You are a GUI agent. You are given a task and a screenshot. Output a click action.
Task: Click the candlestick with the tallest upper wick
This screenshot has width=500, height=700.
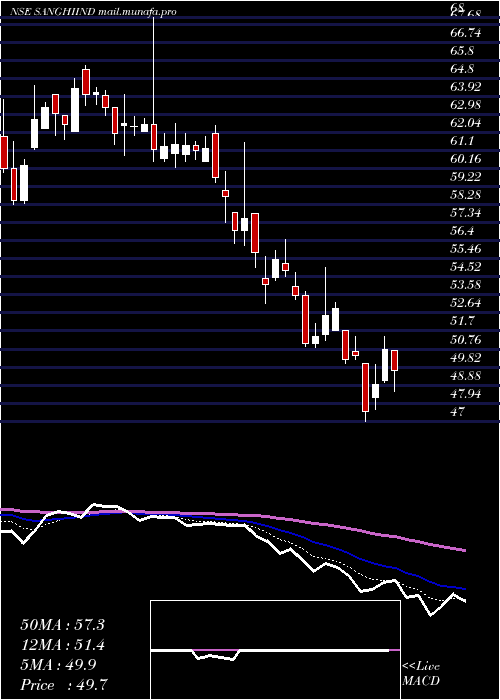pyautogui.click(x=154, y=137)
